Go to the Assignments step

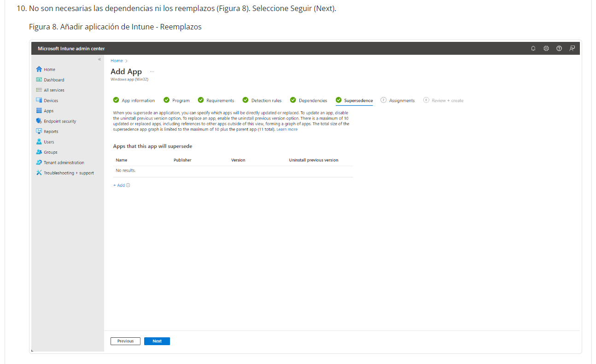pyautogui.click(x=397, y=100)
